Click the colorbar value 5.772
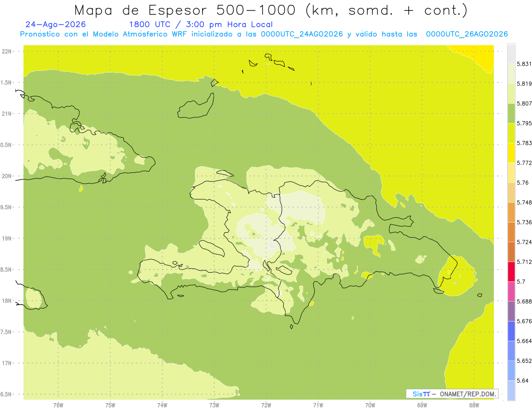 pyautogui.click(x=524, y=163)
